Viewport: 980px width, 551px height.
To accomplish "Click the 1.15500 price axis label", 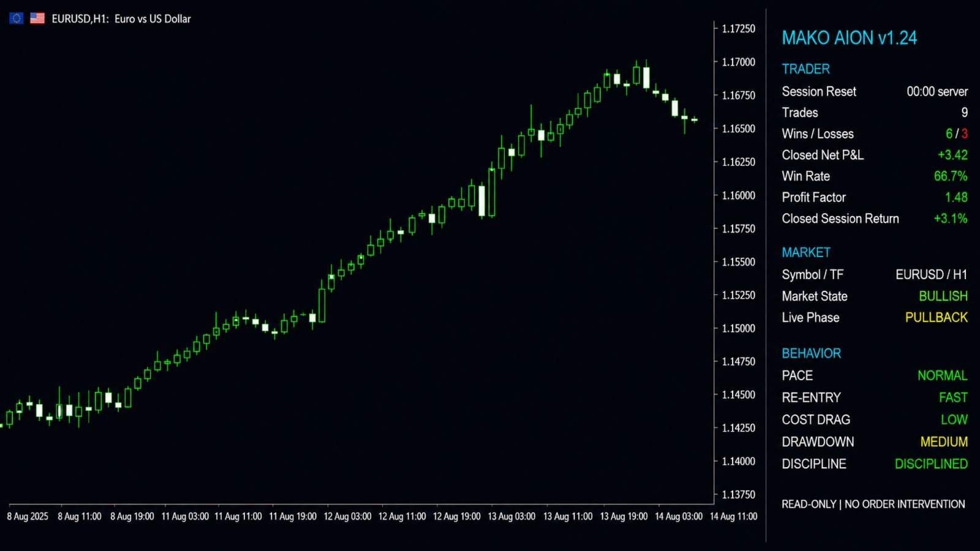I will [739, 262].
